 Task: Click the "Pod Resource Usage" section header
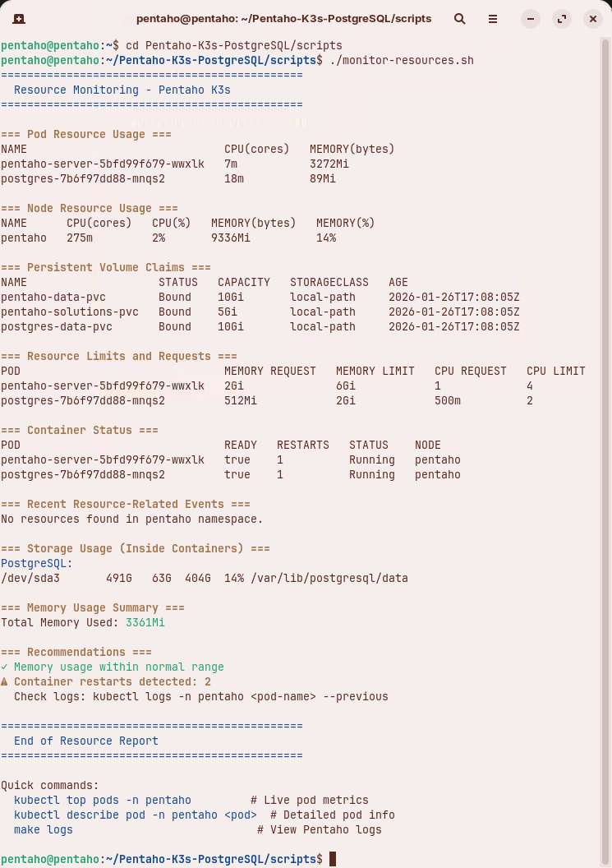click(86, 134)
